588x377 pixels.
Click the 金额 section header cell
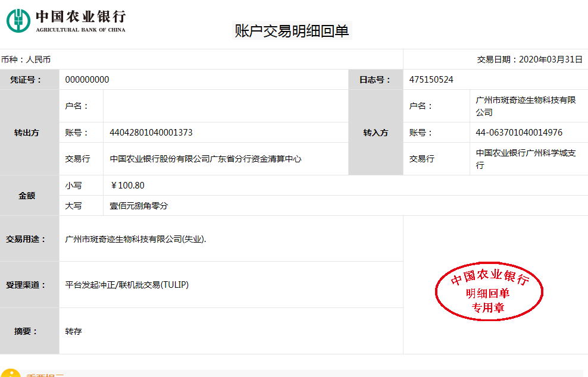click(30, 195)
